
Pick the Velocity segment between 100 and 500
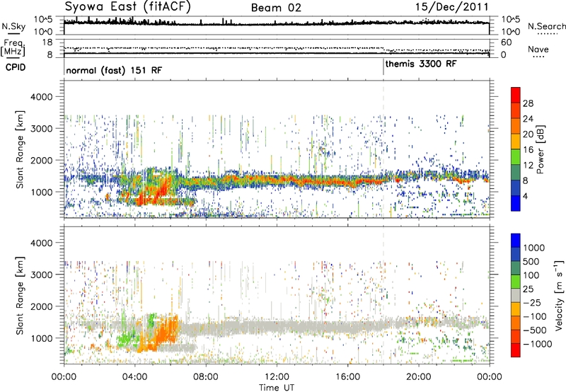pyautogui.click(x=516, y=268)
